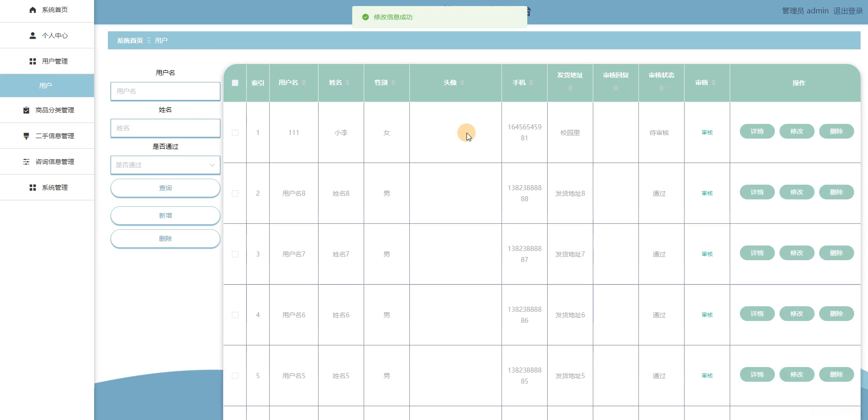Click 审核 link for 用户名6
Image resolution: width=868 pixels, height=420 pixels.
pyautogui.click(x=707, y=315)
